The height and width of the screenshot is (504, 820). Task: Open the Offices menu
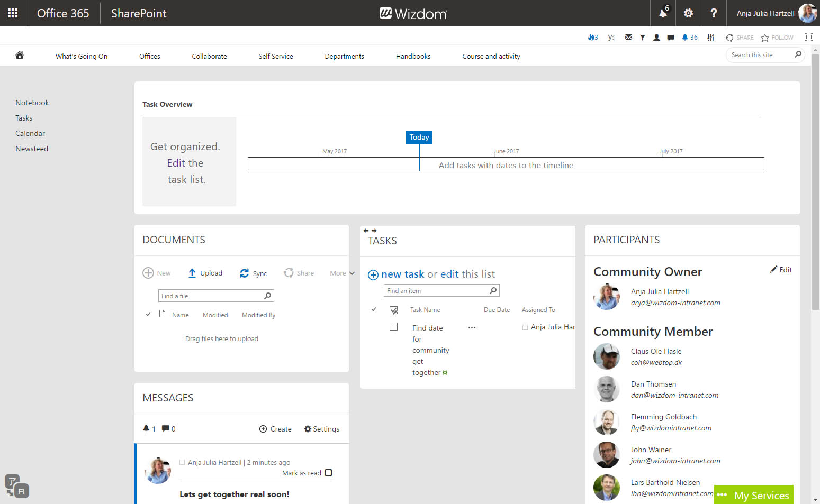(x=150, y=56)
